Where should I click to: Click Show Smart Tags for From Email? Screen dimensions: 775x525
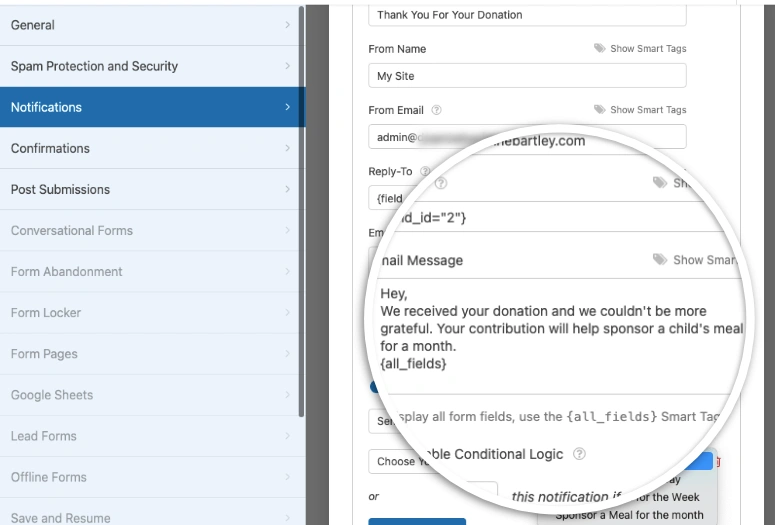pyautogui.click(x=647, y=110)
